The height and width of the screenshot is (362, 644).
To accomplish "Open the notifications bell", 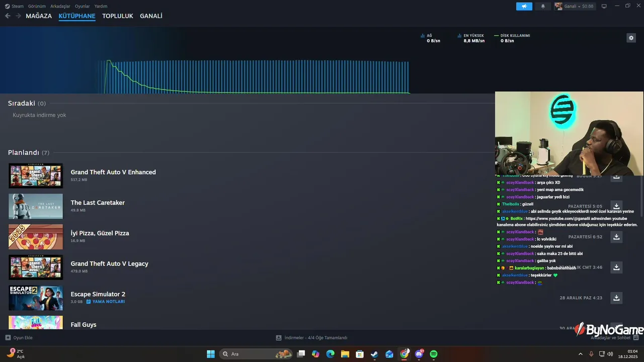I will click(x=543, y=6).
